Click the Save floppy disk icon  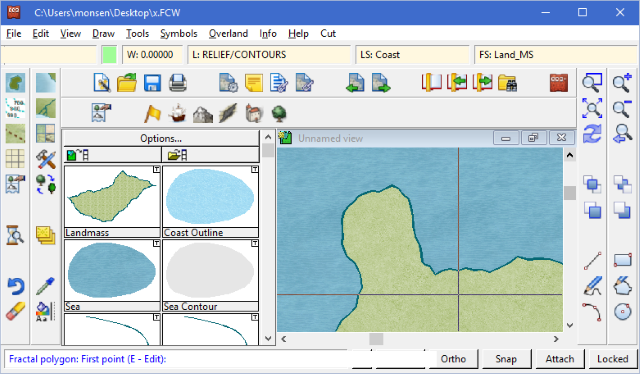(x=152, y=83)
